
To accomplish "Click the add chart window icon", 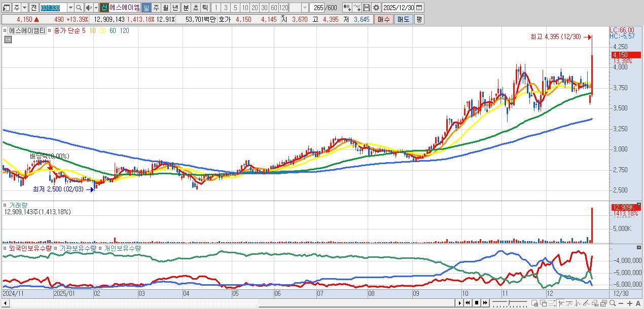I will pyautogui.click(x=534, y=303).
